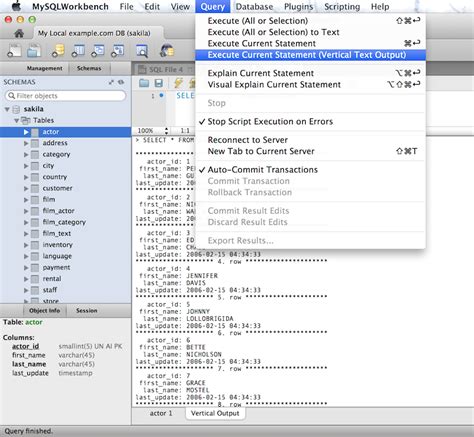The width and height of the screenshot is (474, 437).
Task: Click the editor save script icon
Action: click(x=159, y=83)
